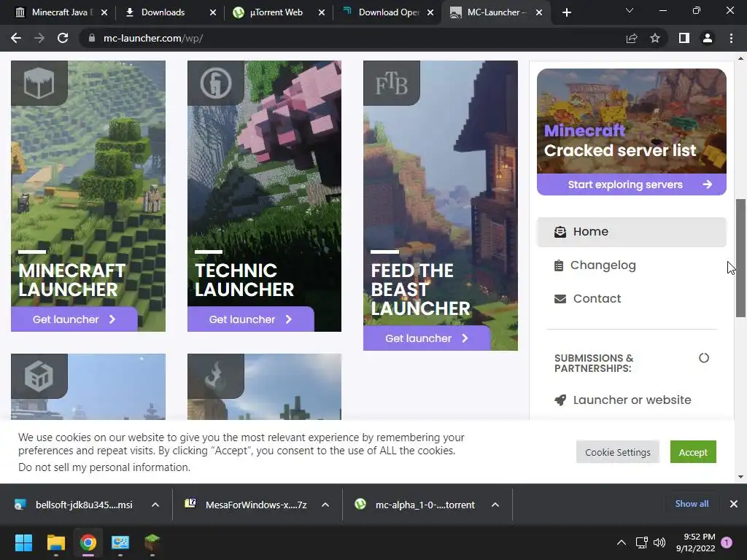Open the browser side panel icon
Image resolution: width=747 pixels, height=560 pixels.
(x=684, y=38)
